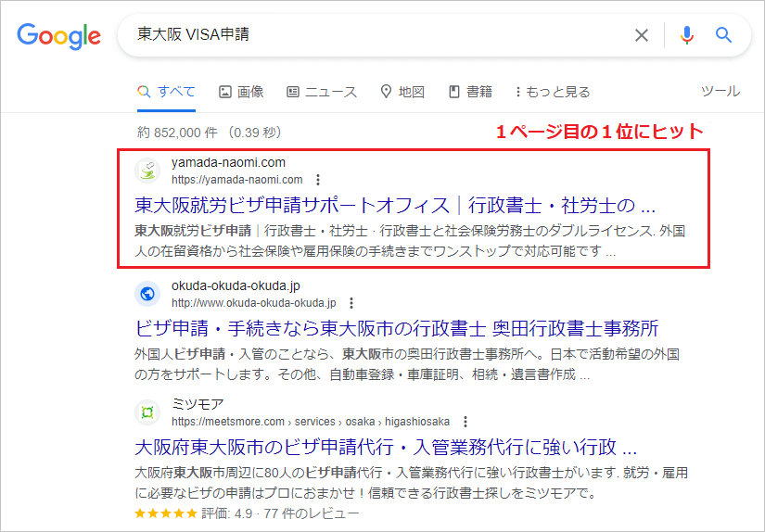
Task: Select the すべて tab
Action: (166, 92)
